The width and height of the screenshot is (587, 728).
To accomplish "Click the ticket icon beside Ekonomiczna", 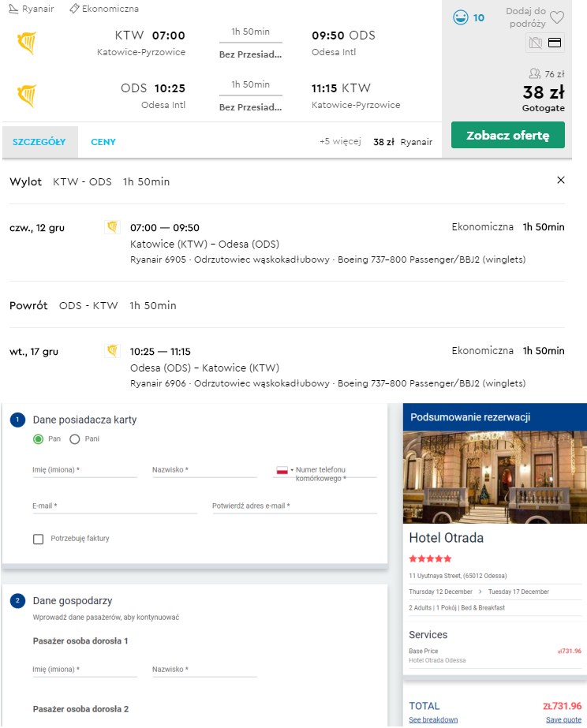I will 74,9.
